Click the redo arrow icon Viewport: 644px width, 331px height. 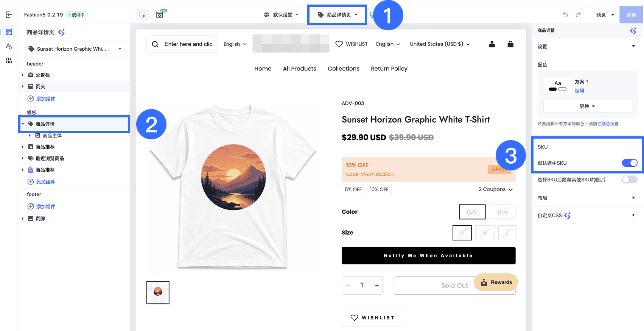pos(578,15)
